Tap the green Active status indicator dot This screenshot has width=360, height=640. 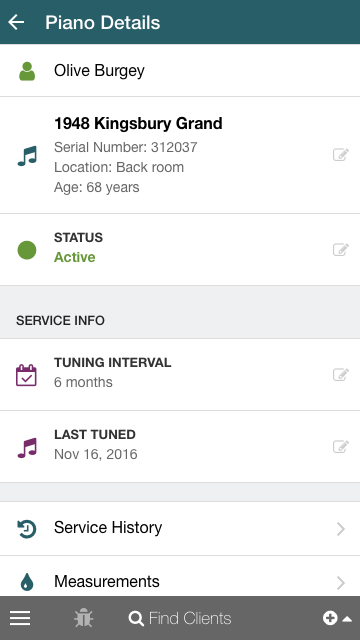pos(27,250)
